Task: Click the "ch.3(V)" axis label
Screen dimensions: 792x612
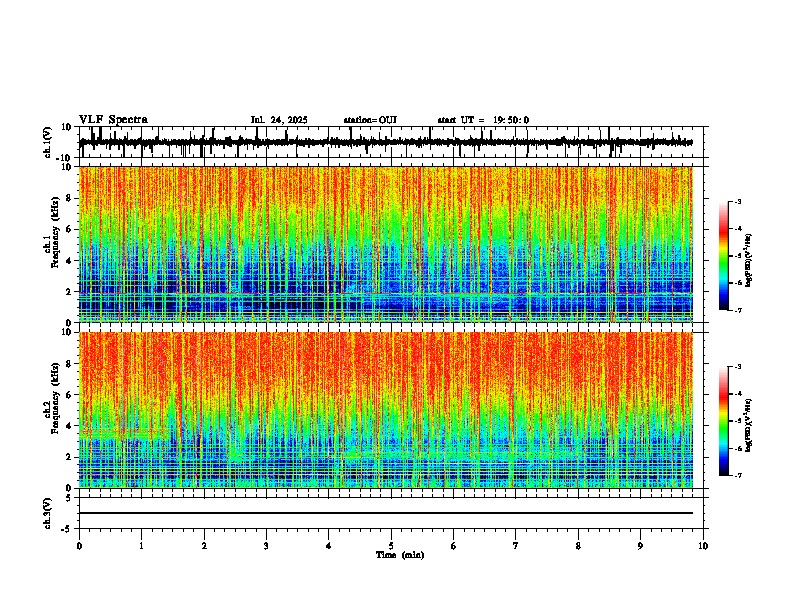Action: [x=48, y=513]
